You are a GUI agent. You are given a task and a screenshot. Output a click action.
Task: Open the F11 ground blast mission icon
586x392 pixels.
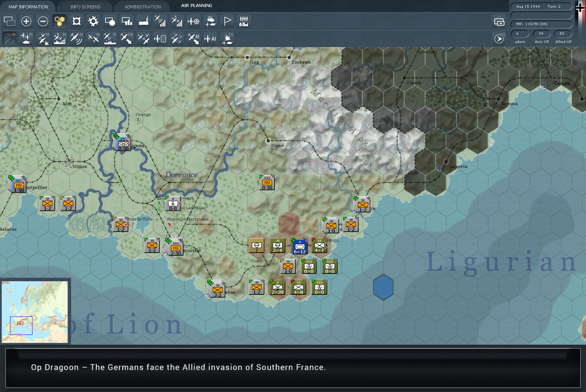tap(228, 38)
